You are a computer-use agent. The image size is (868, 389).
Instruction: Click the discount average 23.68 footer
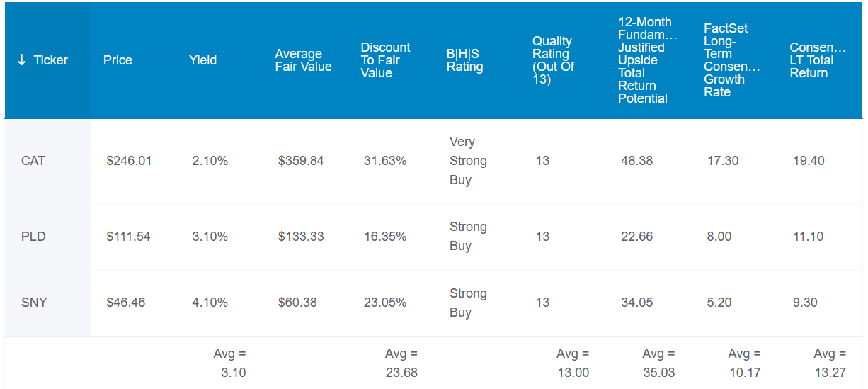coord(401,363)
